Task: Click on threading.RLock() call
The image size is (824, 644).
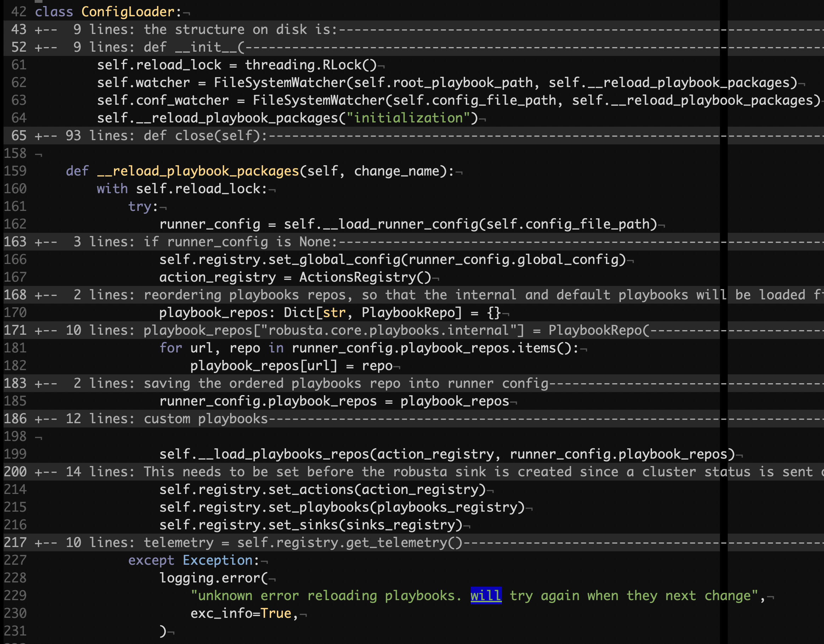Action: click(x=310, y=65)
